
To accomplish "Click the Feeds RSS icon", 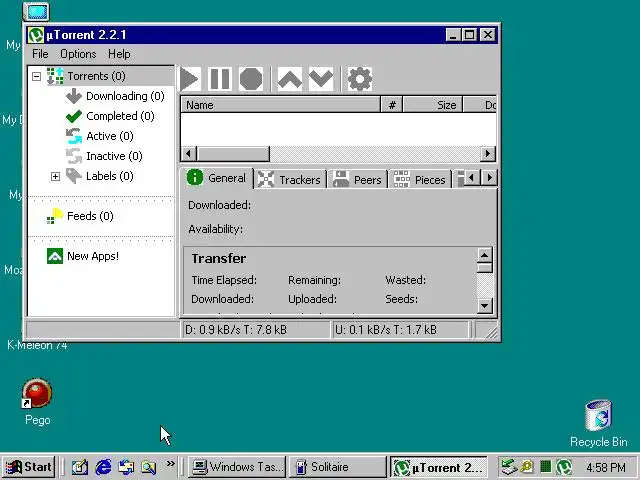I will (55, 216).
